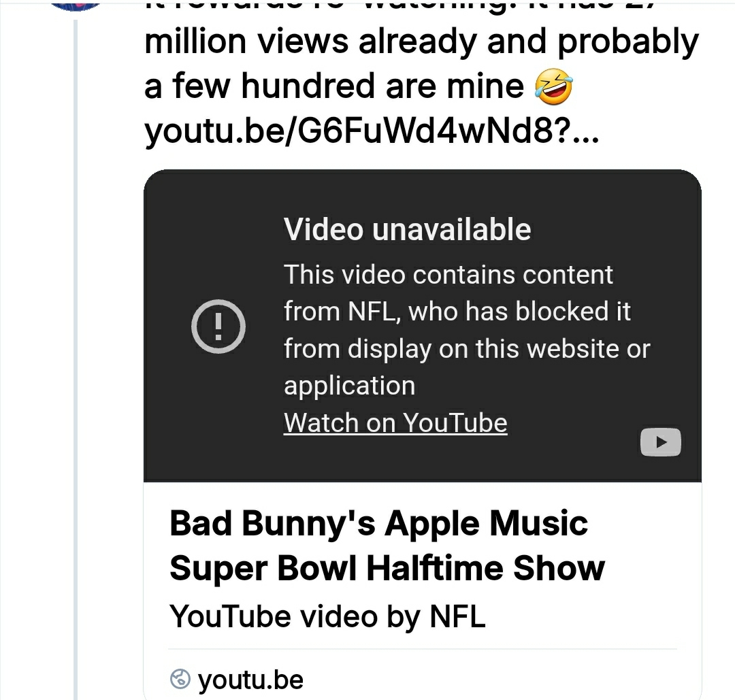Open the partially visible profile avatar

[x=76, y=5]
